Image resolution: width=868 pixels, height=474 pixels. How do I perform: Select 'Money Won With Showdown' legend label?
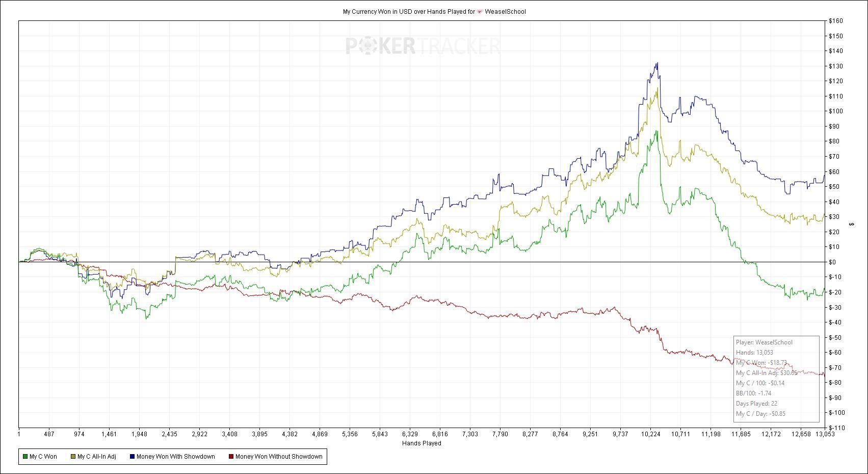[x=176, y=457]
